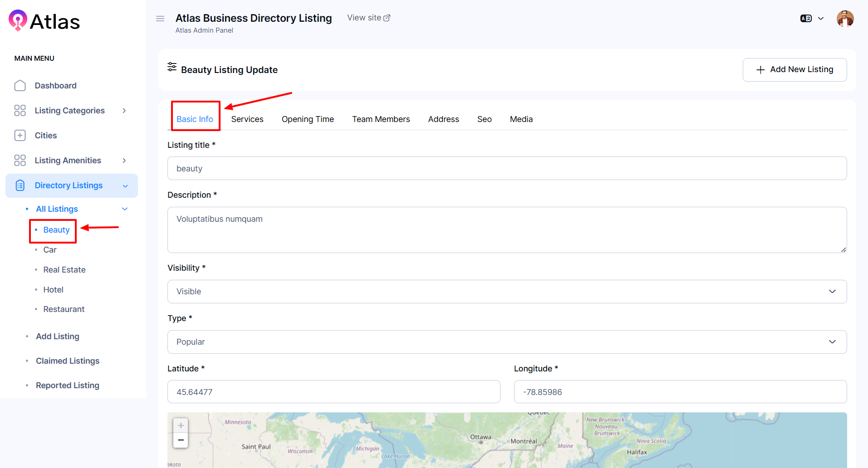Click the Add New Listing button
This screenshot has height=468, width=868.
(x=794, y=70)
